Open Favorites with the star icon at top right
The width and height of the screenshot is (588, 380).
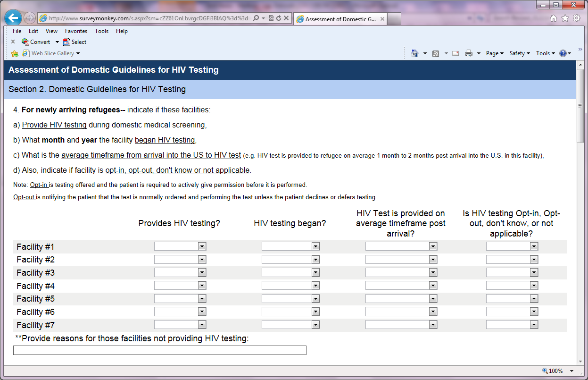coord(565,18)
